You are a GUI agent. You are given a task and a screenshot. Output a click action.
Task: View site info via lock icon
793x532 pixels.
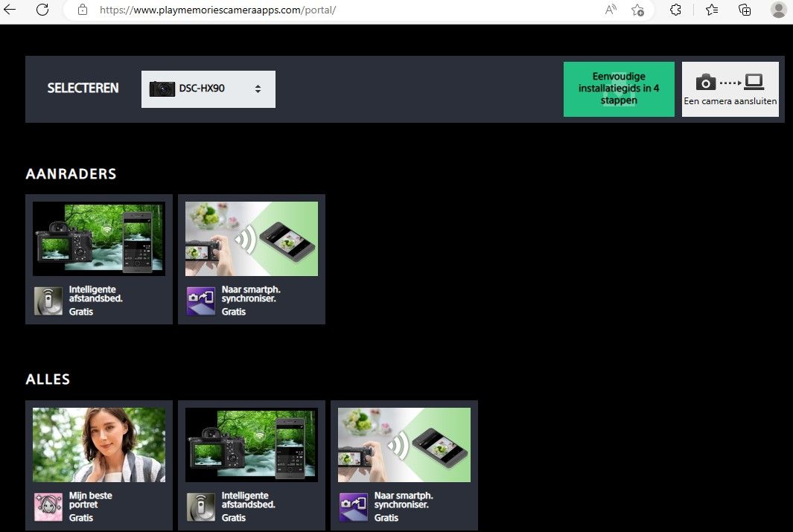tap(83, 10)
